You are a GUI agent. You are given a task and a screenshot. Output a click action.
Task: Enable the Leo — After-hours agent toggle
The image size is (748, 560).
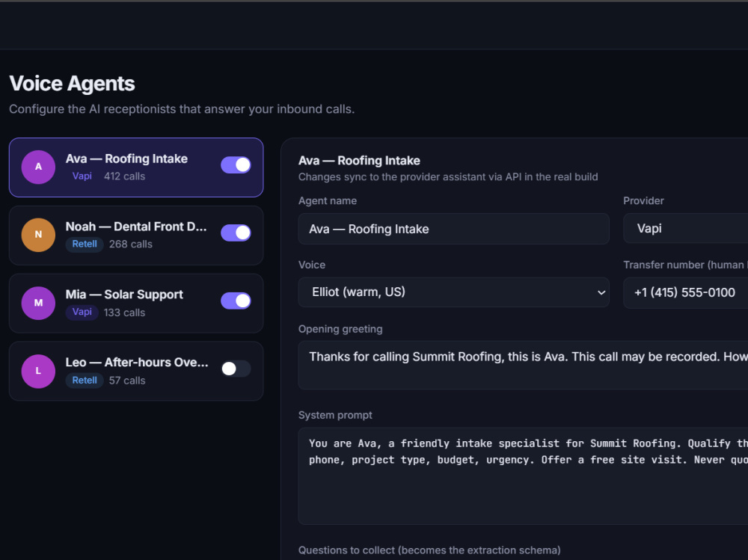tap(236, 369)
